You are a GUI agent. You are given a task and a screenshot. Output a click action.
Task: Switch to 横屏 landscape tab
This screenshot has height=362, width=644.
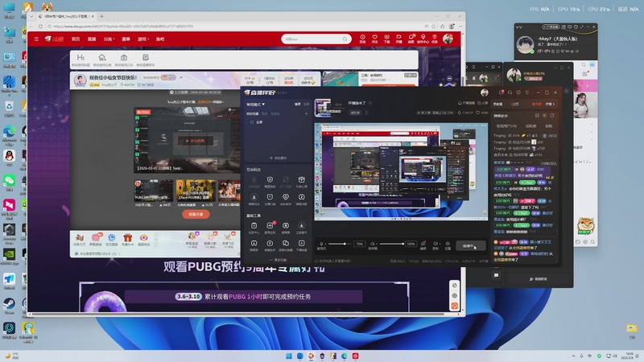297,105
